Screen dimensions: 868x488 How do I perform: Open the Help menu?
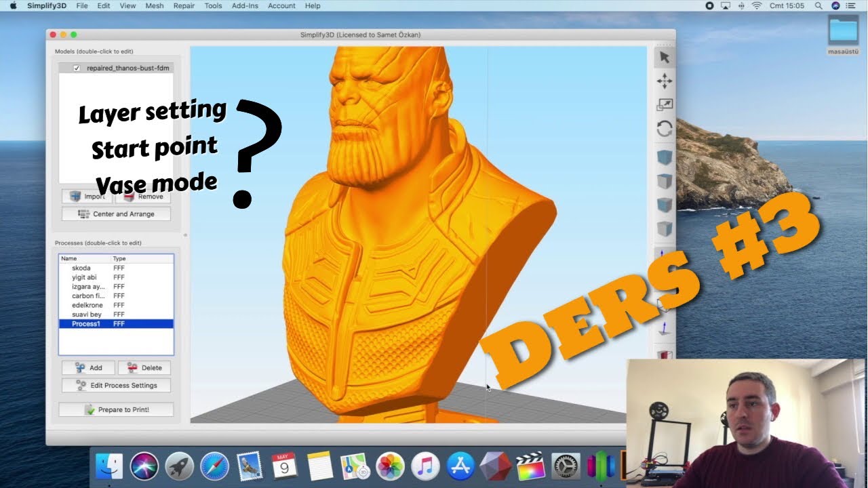click(313, 5)
